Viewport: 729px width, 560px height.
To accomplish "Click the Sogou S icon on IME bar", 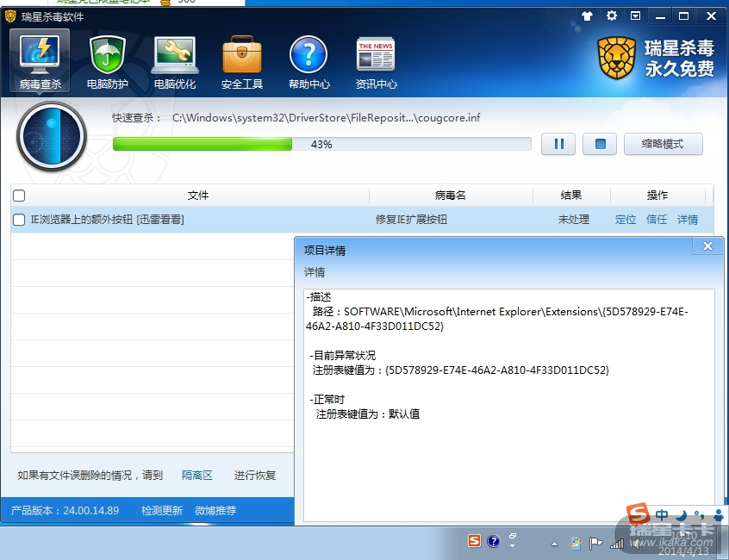I will point(638,513).
